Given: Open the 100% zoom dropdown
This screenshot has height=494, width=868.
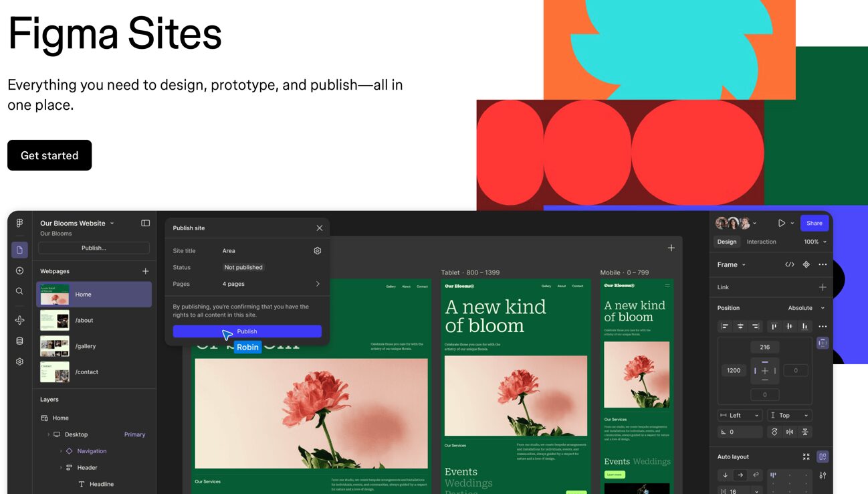Looking at the screenshot, I should click(x=815, y=242).
